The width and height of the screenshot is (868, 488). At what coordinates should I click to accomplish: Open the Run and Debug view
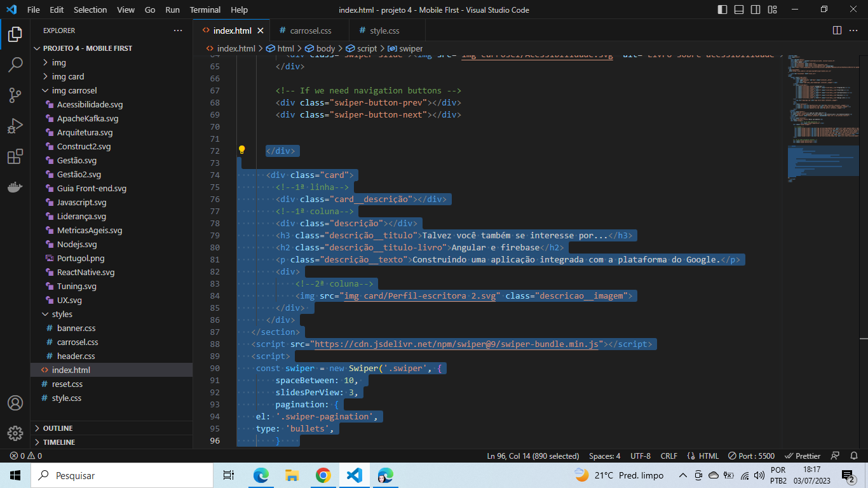tap(15, 126)
